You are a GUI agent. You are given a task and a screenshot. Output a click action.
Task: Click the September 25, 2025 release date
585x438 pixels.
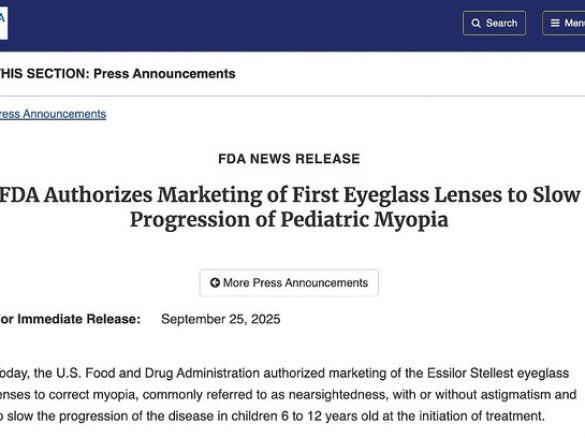point(220,319)
